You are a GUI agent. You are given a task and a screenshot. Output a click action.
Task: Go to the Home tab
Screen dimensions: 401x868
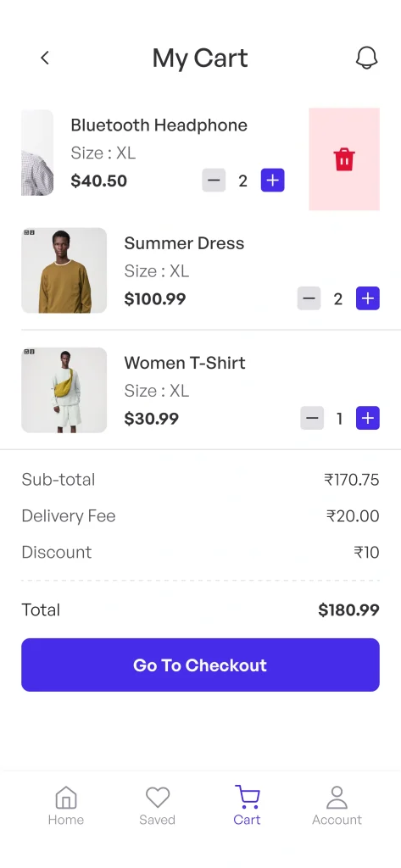(x=66, y=806)
